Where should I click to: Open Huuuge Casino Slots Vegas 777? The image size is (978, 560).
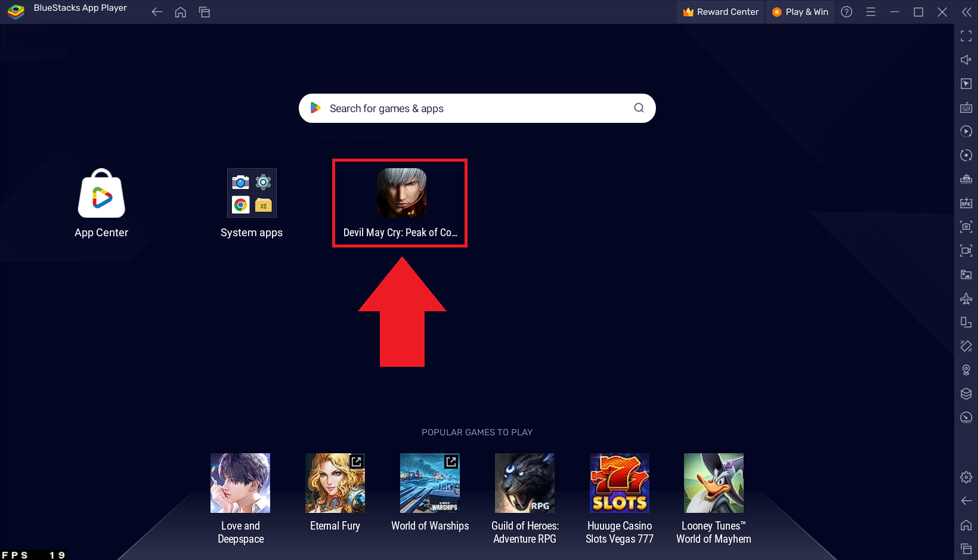pos(620,499)
